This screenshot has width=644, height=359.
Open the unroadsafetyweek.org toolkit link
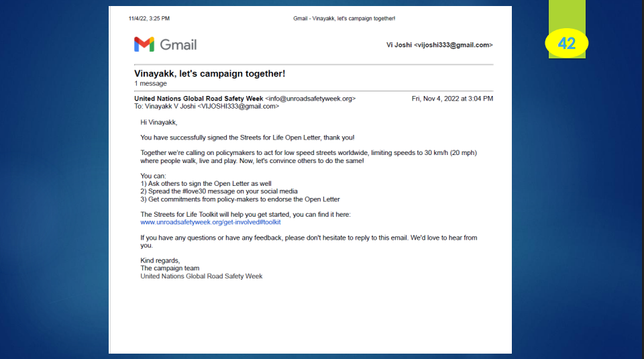pos(211,221)
